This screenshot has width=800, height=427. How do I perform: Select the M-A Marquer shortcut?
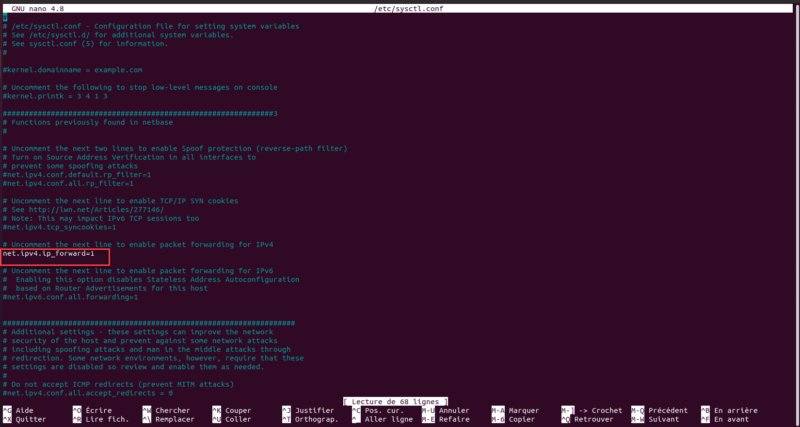[x=515, y=410]
